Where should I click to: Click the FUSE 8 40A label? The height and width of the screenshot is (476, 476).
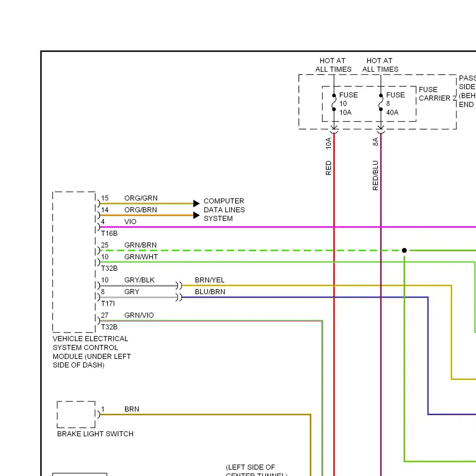click(395, 104)
